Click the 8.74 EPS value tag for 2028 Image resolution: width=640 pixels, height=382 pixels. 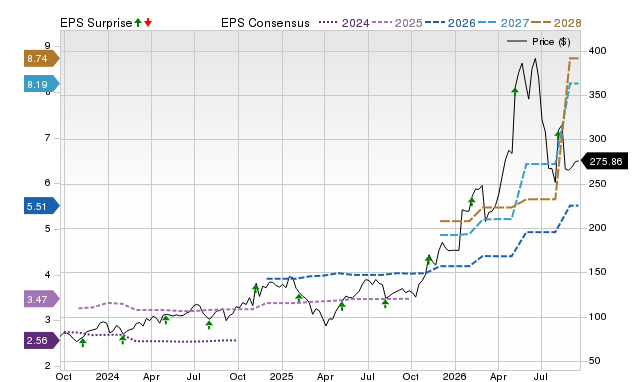tap(41, 59)
